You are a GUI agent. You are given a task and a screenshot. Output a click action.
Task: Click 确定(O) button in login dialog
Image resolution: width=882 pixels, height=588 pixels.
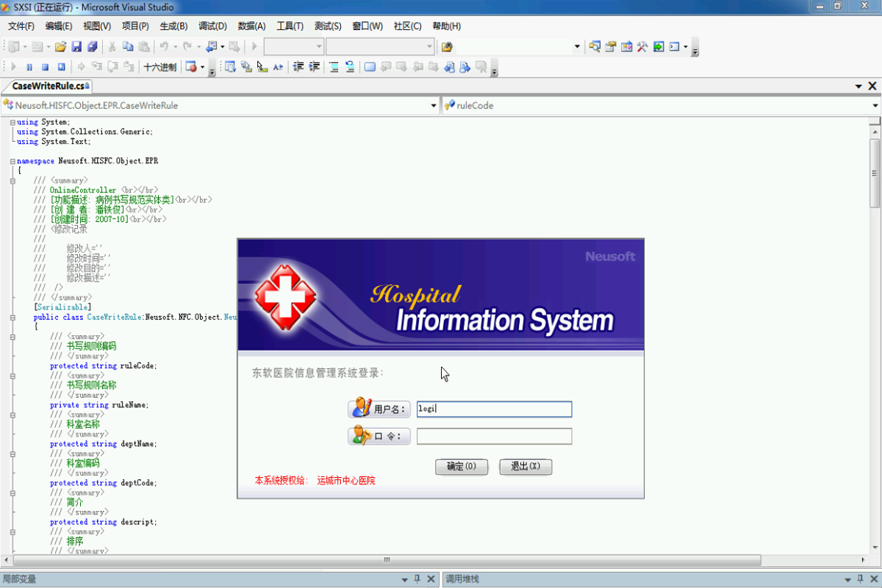(462, 467)
